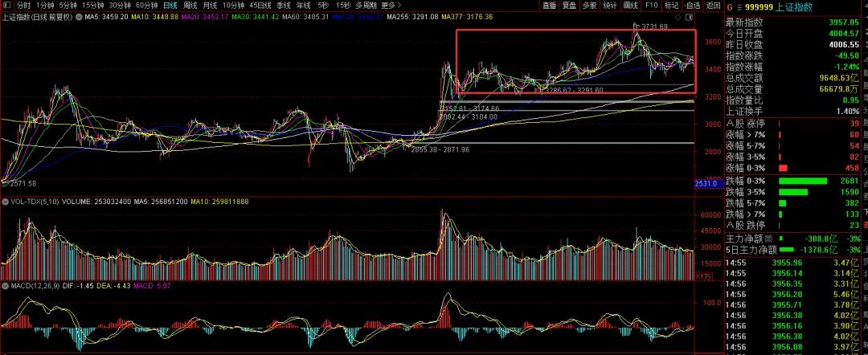Click the square panel icon above the chart
This screenshot has height=355, width=868.
click(689, 16)
